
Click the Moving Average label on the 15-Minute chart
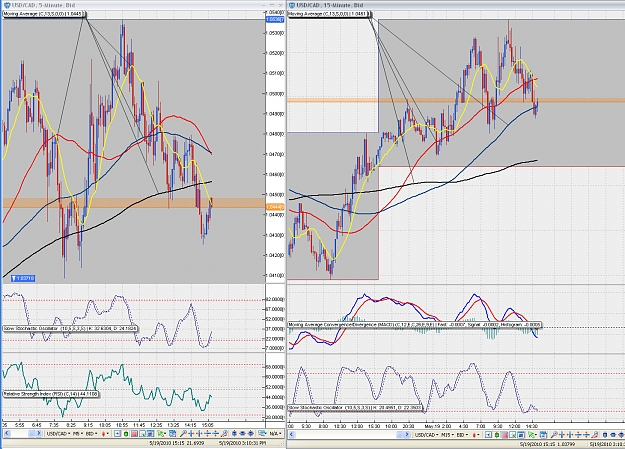pyautogui.click(x=329, y=14)
